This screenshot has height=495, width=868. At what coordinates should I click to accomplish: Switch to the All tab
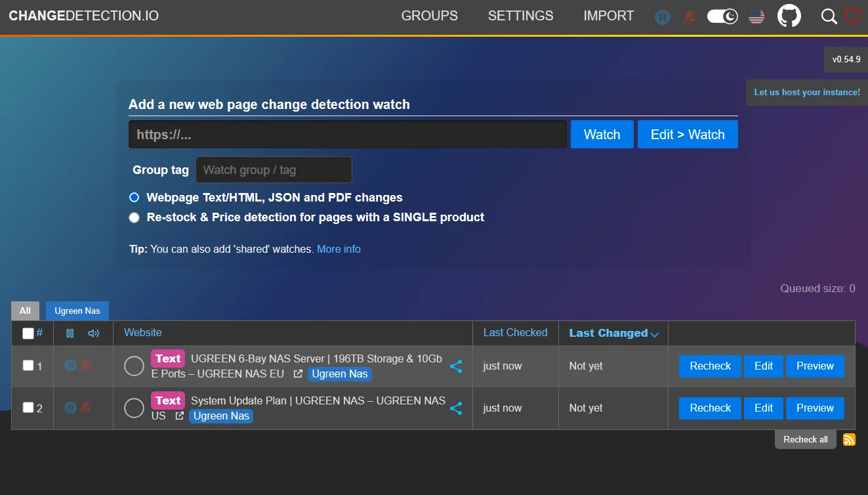tap(25, 311)
